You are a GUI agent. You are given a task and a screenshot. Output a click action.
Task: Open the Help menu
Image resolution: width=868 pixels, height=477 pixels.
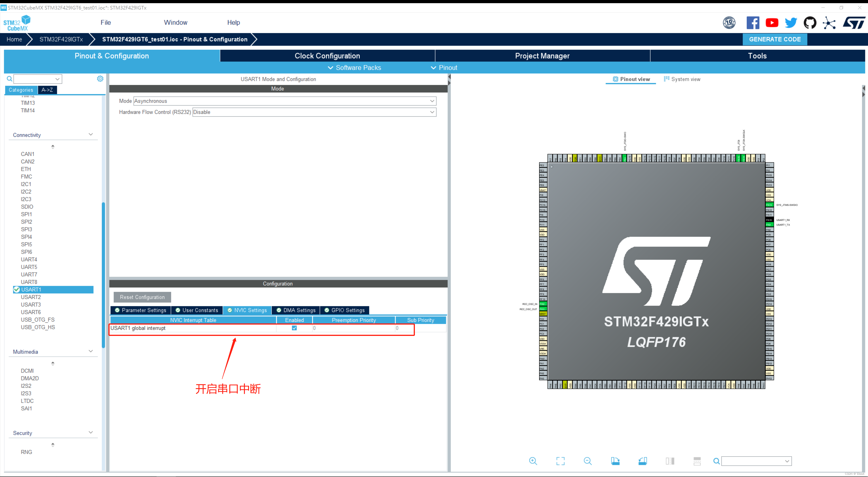click(234, 22)
